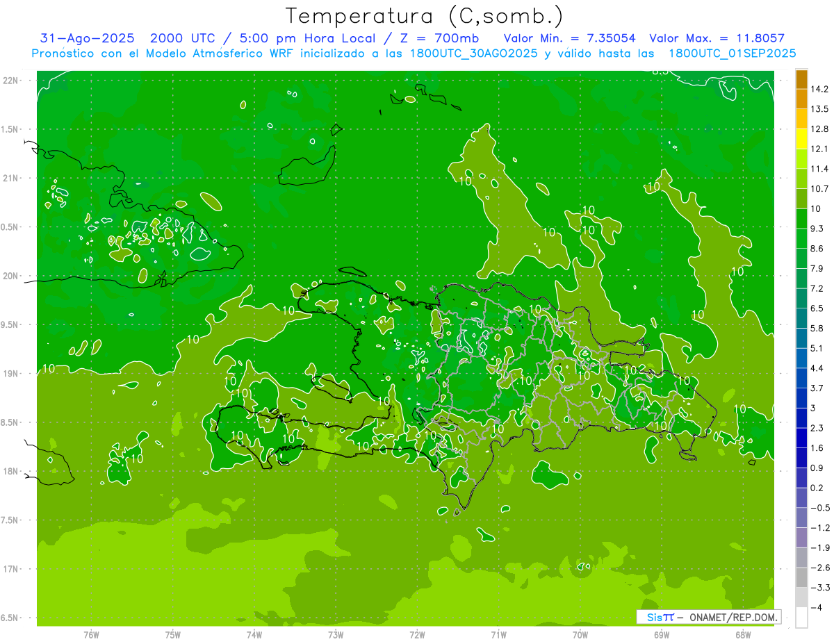Viewport: 834px width, 644px height.
Task: Click the '9.3' color scale label
Action: point(817,229)
